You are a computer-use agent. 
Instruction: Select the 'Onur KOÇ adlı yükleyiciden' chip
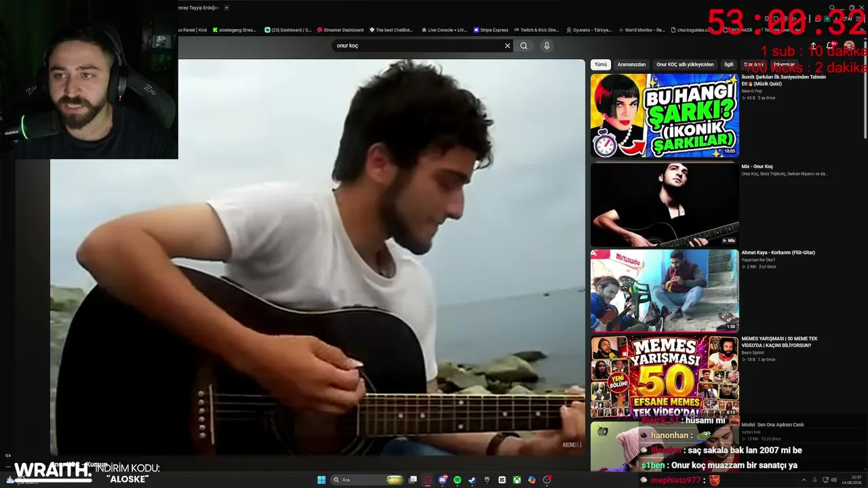tap(685, 64)
